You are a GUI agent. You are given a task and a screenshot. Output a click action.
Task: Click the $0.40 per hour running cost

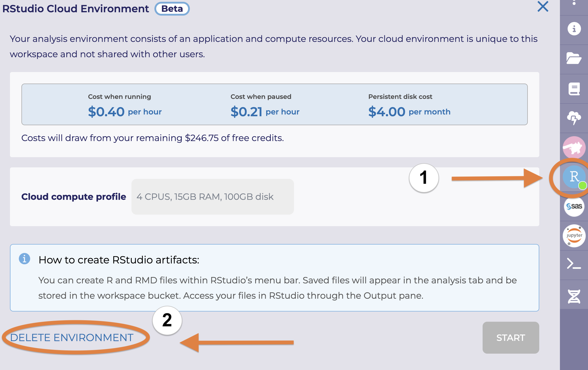tap(125, 112)
